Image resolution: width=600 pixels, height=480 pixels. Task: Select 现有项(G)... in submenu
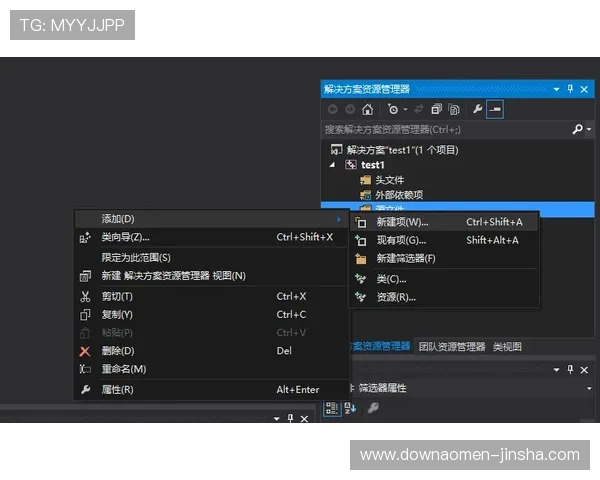(x=444, y=240)
